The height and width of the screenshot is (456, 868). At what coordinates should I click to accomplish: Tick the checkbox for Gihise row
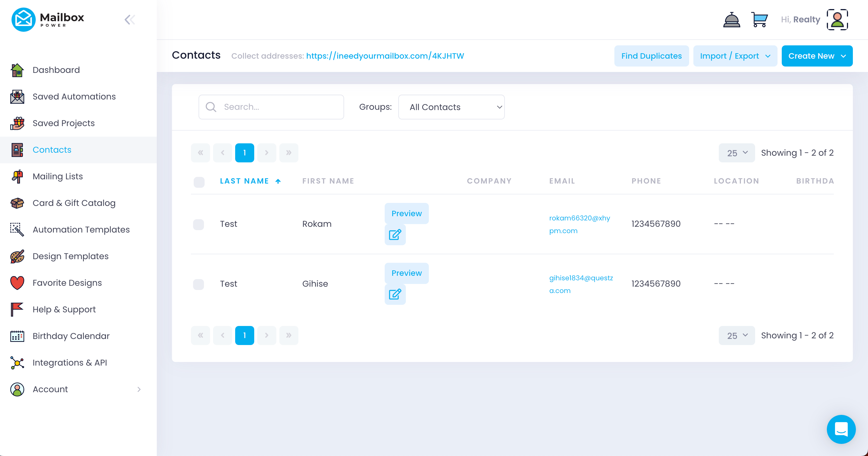pyautogui.click(x=199, y=284)
